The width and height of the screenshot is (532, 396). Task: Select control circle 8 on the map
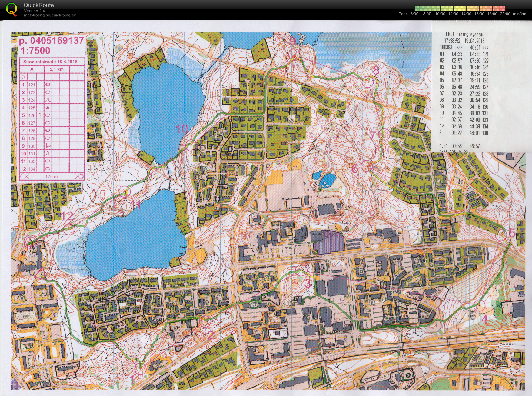click(368, 82)
